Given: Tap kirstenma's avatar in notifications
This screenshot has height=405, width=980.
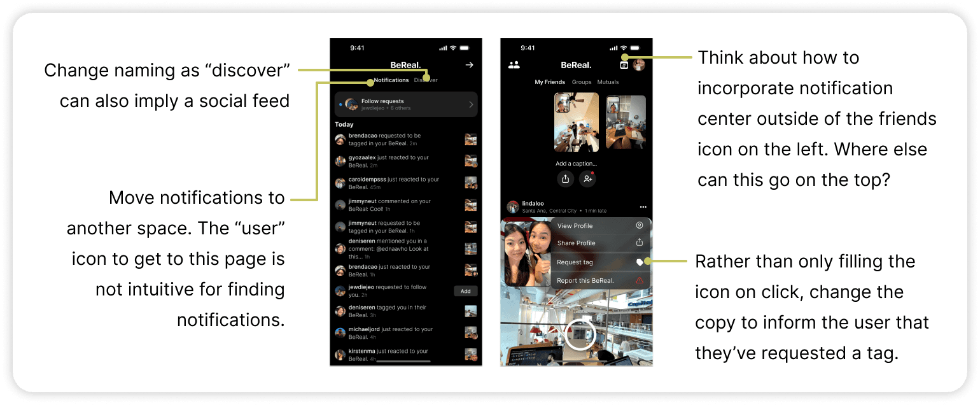Looking at the screenshot, I should (340, 355).
